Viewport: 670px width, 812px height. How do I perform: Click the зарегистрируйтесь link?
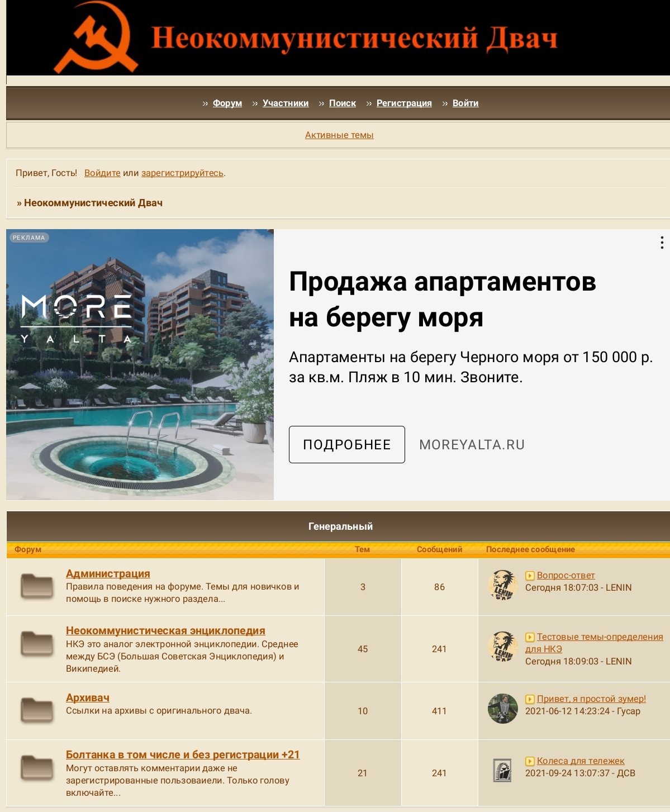182,173
